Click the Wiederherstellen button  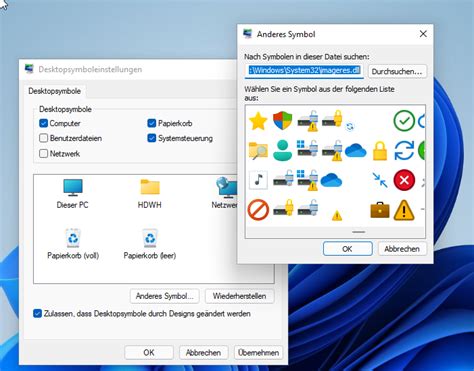239,296
